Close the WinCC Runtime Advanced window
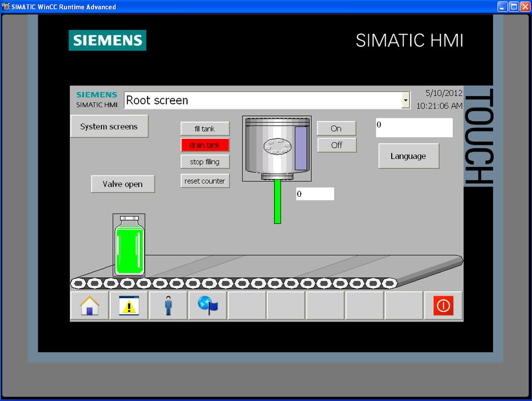The image size is (532, 401). [x=525, y=6]
